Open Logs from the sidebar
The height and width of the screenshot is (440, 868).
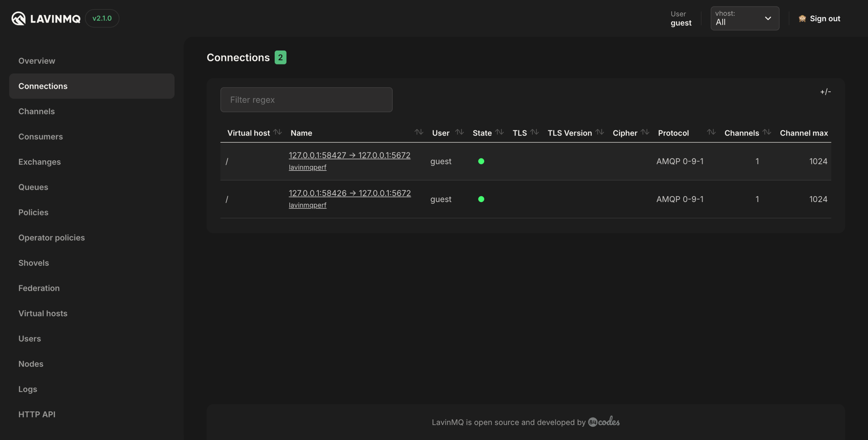click(x=28, y=389)
